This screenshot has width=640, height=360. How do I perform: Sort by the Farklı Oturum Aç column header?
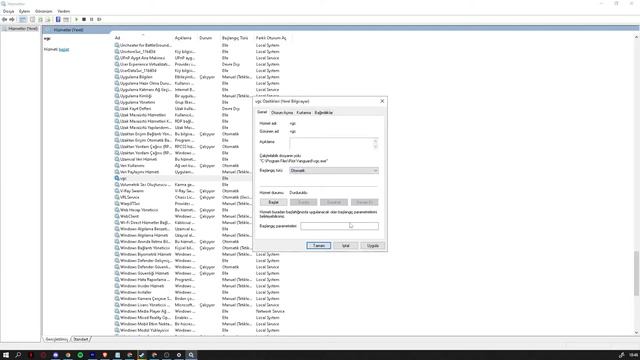(271, 38)
